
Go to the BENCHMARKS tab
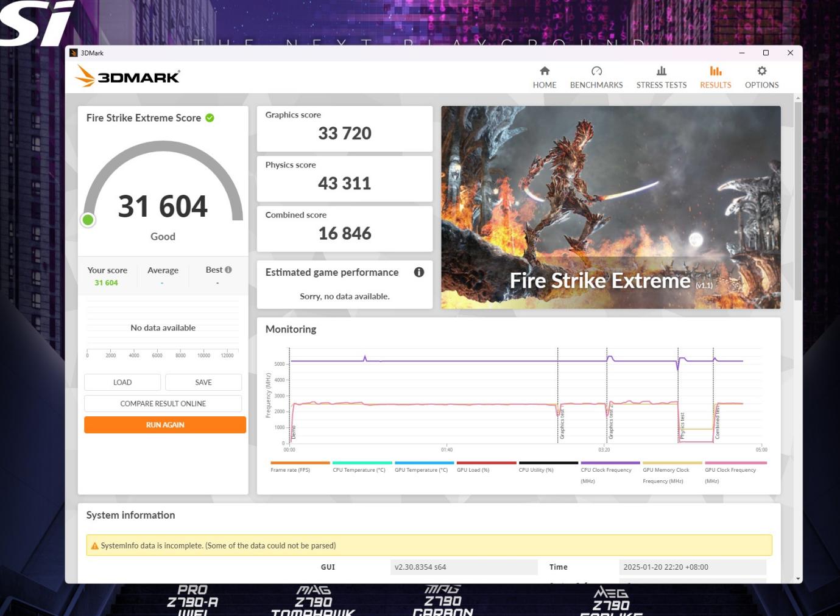[x=596, y=78]
